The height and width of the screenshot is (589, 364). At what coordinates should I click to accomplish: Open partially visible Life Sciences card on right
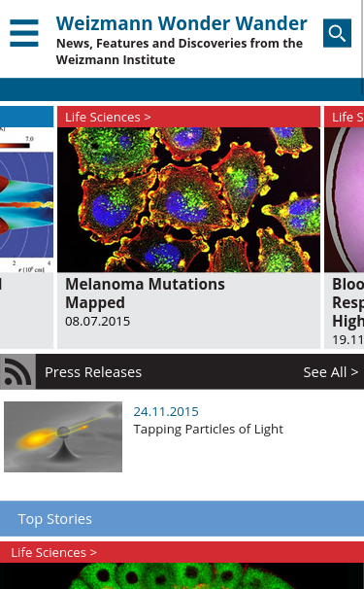point(345,227)
